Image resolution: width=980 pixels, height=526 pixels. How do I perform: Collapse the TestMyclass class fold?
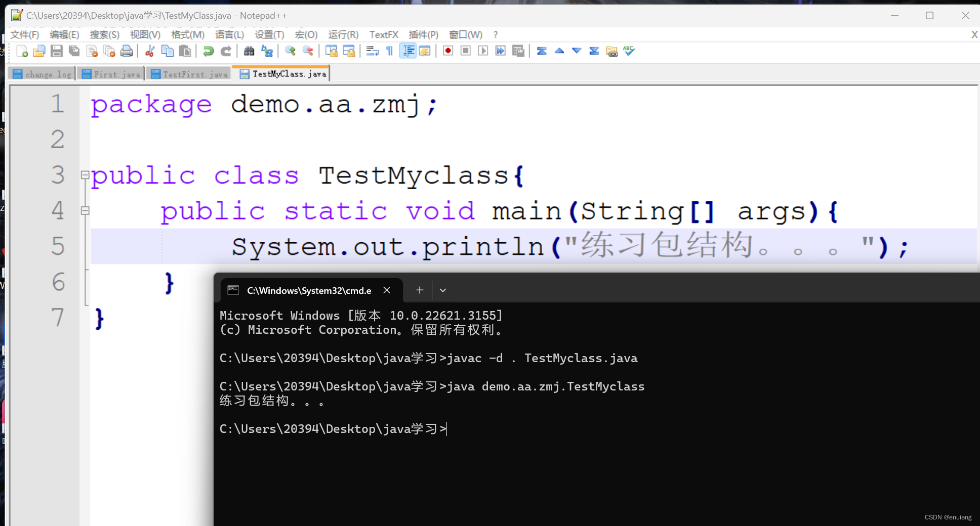(x=85, y=175)
